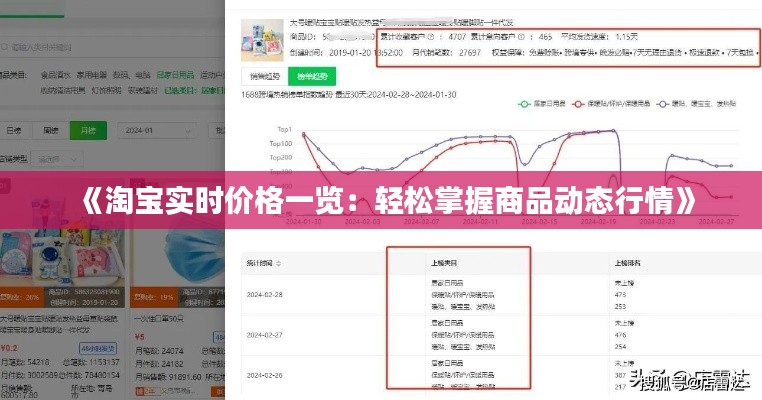Click the search magnifier icon in keyword box

click(x=6, y=47)
